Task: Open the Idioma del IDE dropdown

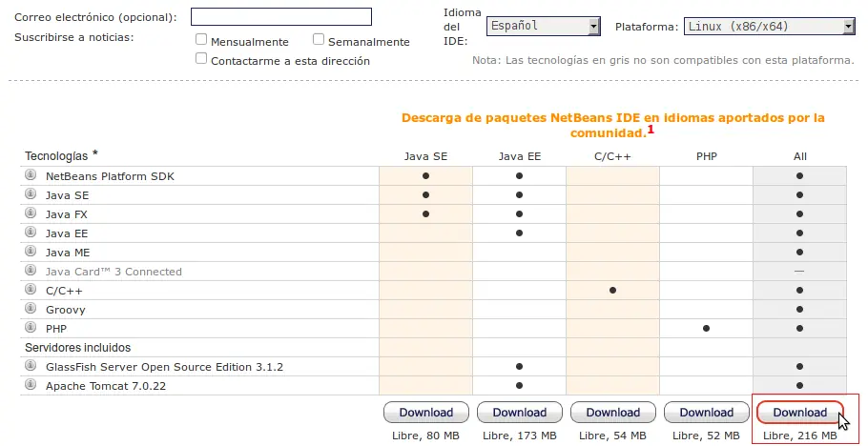Action: pos(544,26)
